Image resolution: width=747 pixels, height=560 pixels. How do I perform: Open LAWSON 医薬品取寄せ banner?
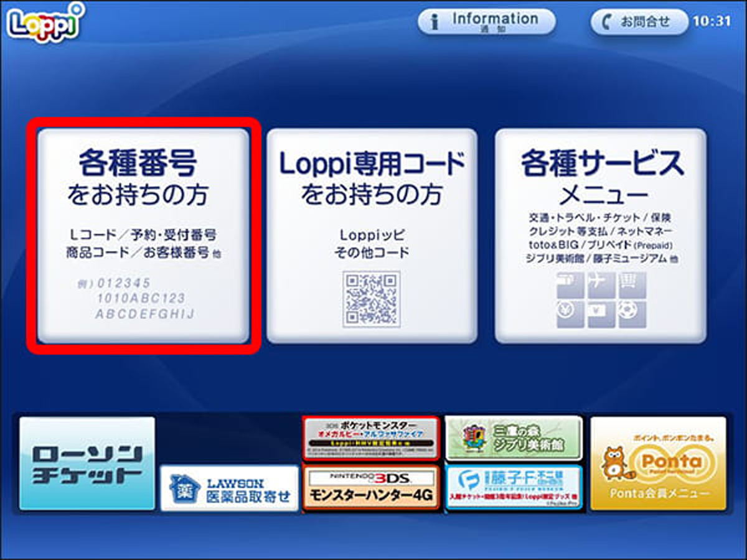[230, 488]
